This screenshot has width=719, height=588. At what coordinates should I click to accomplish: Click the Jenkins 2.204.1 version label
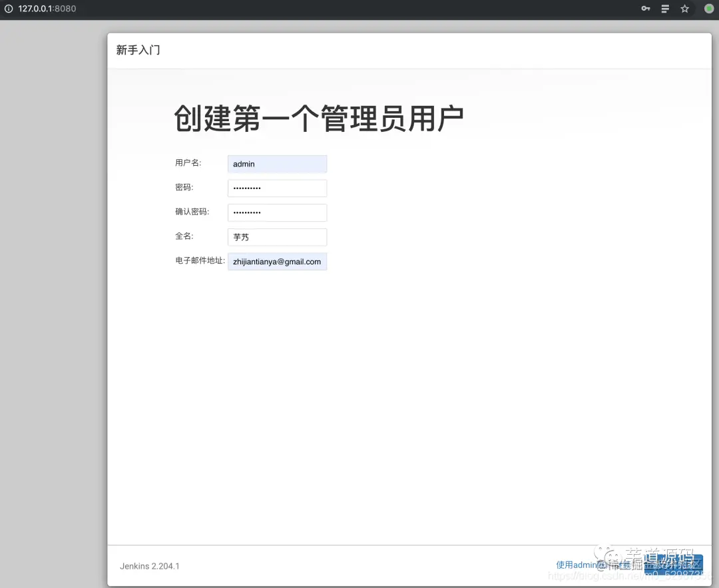(x=149, y=566)
